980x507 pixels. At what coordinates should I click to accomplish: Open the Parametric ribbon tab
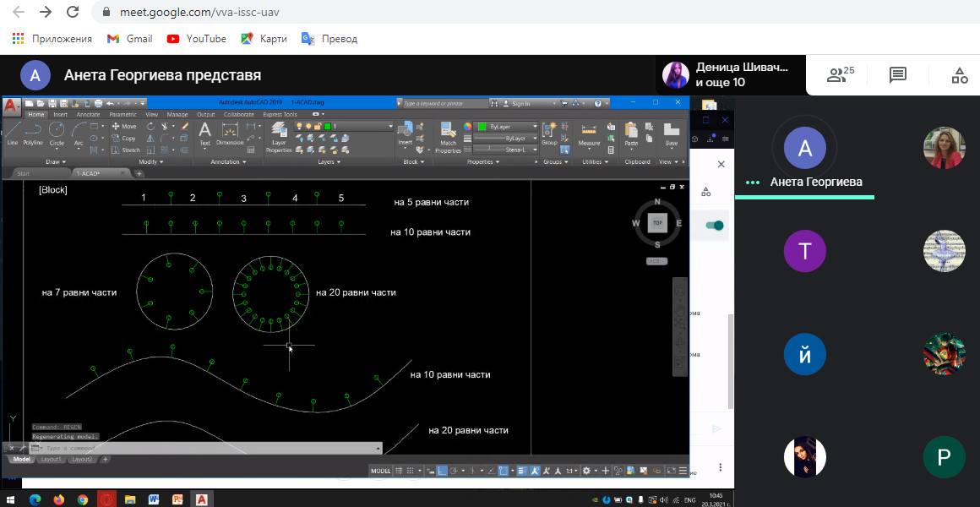122,114
